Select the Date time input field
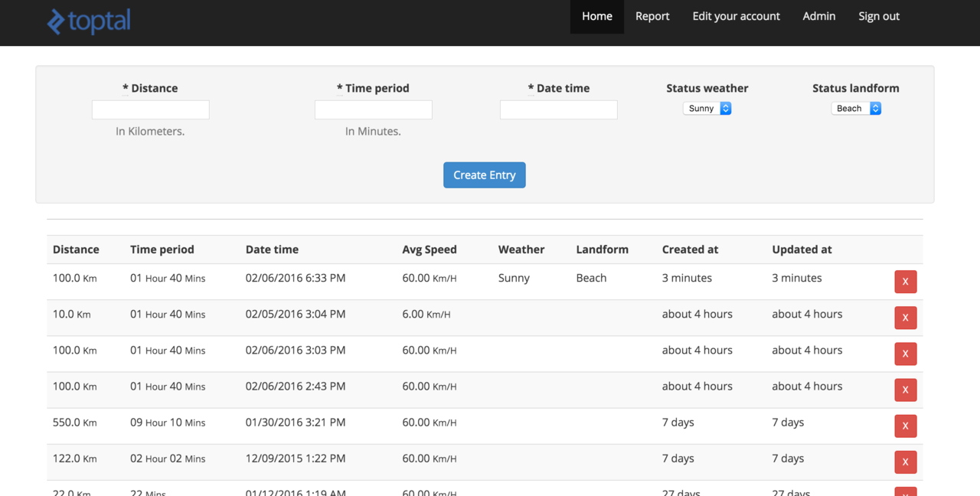The height and width of the screenshot is (496, 980). [558, 109]
